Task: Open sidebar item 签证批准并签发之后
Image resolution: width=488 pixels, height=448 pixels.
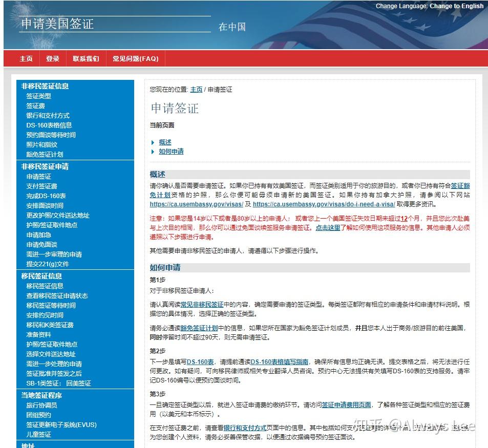Action: [x=54, y=373]
